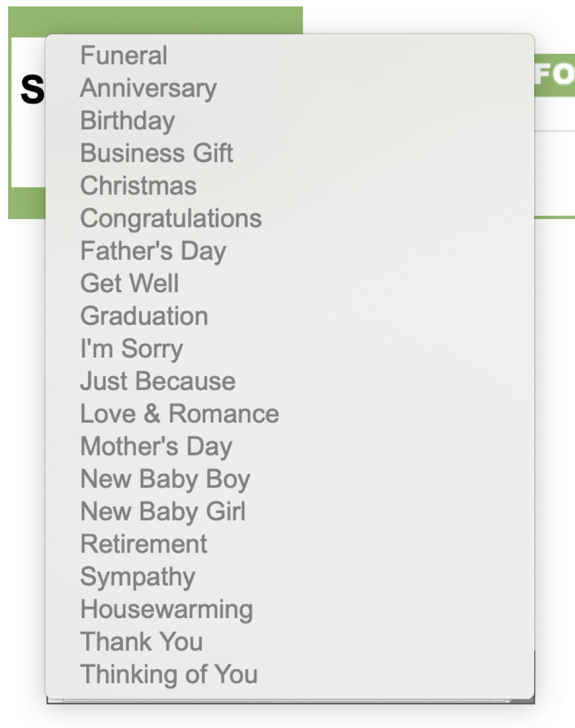Image resolution: width=575 pixels, height=728 pixels.
Task: Choose the Get Well option
Action: pyautogui.click(x=130, y=283)
